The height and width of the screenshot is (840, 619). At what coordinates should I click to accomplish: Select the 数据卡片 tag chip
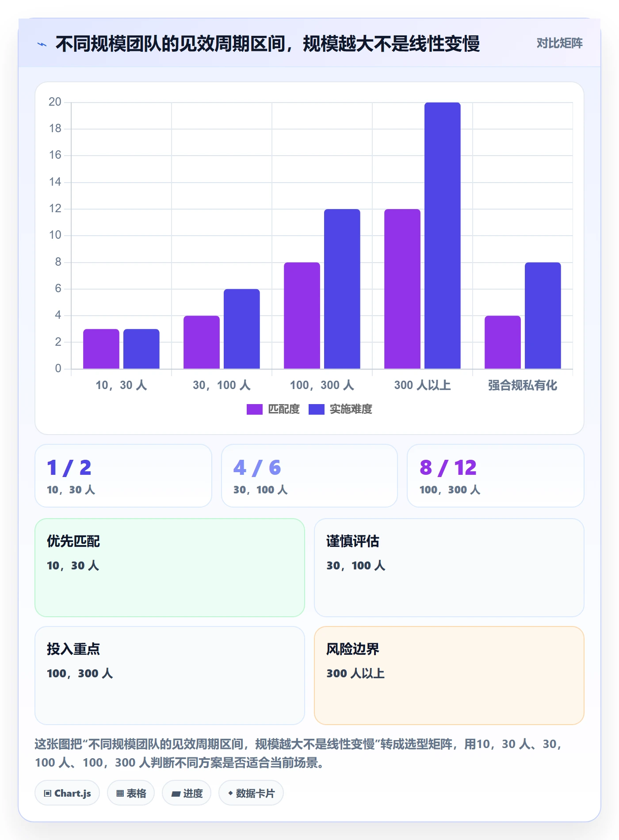[251, 793]
